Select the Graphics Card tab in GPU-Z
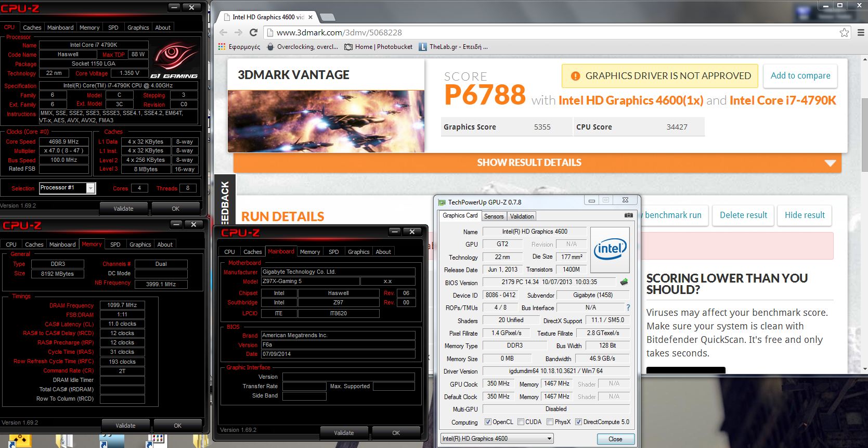 click(x=460, y=215)
